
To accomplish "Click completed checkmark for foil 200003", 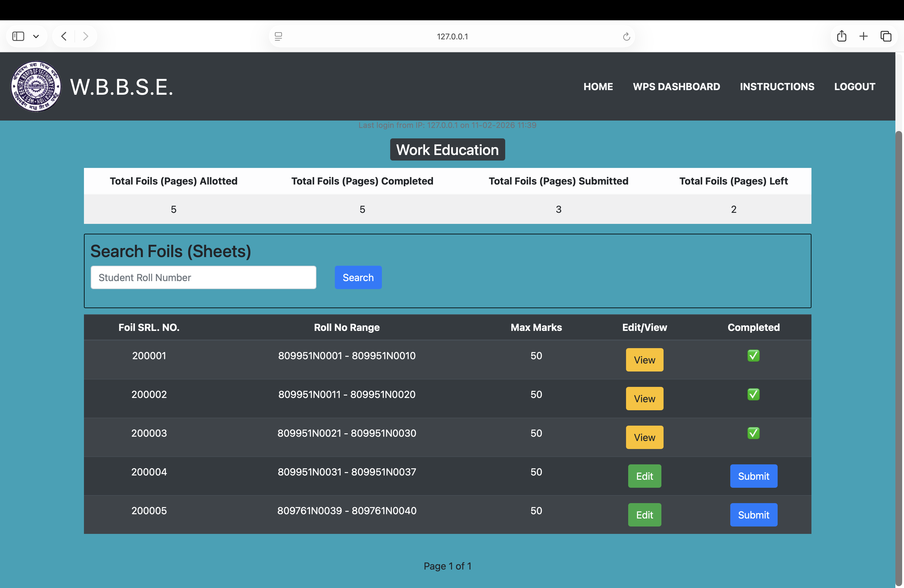I will pyautogui.click(x=753, y=433).
